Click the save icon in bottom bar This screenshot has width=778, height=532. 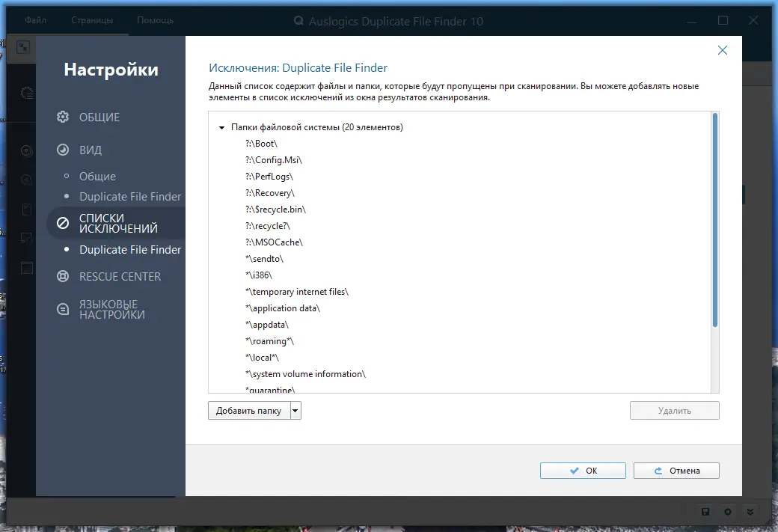click(x=705, y=512)
